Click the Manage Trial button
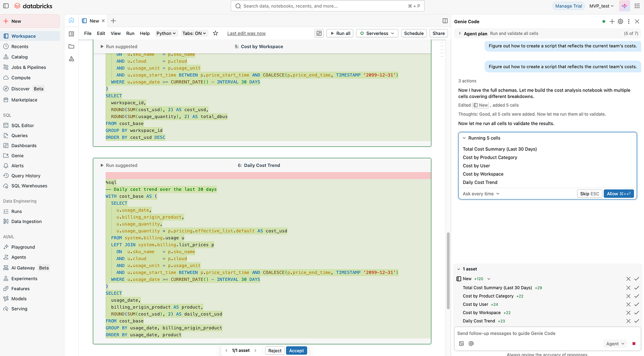 point(569,6)
